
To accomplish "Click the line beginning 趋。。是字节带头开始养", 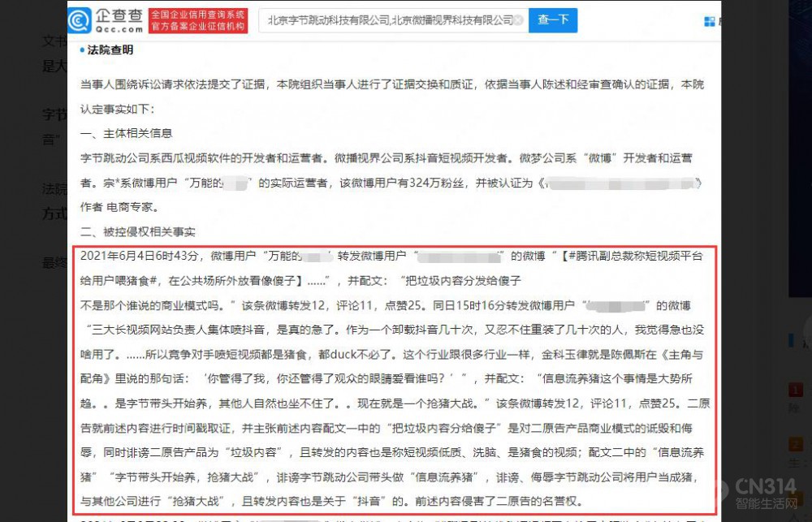I will click(x=395, y=403).
